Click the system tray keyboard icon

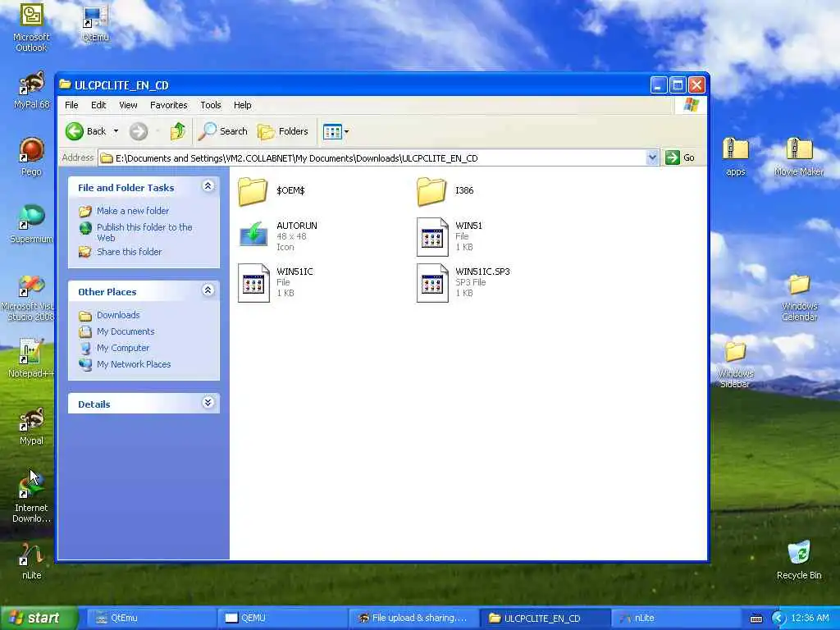(x=756, y=619)
